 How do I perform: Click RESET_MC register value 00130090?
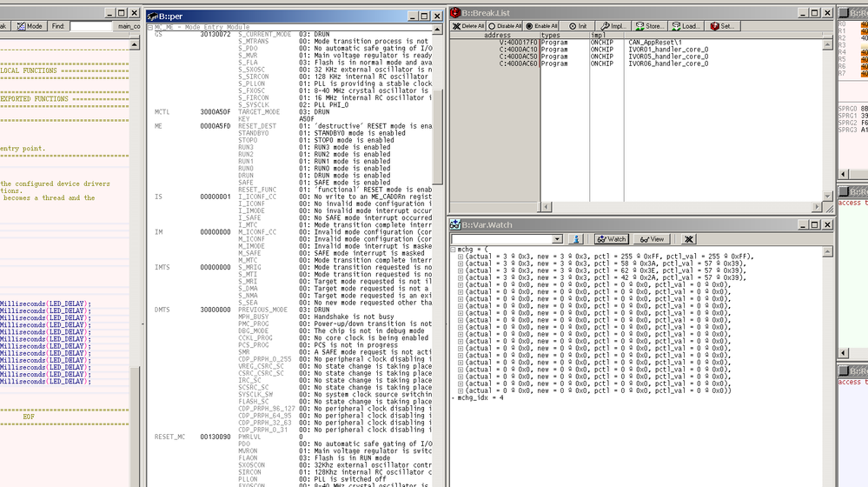pyautogui.click(x=215, y=437)
